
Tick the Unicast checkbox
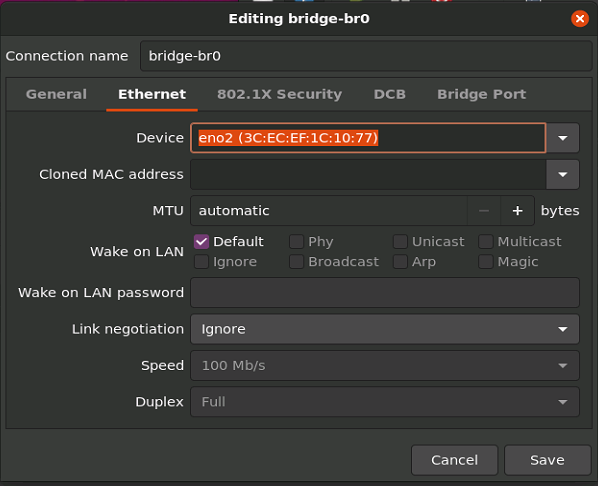tap(400, 241)
